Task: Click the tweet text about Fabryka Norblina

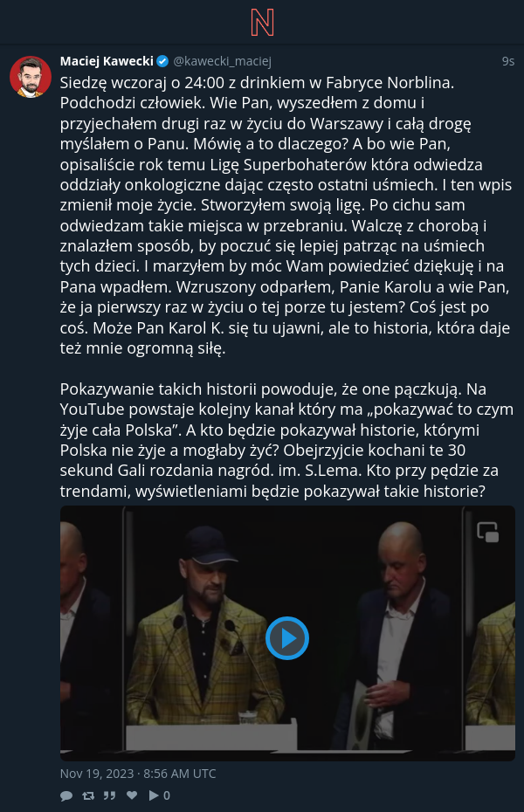Action: tap(286, 216)
